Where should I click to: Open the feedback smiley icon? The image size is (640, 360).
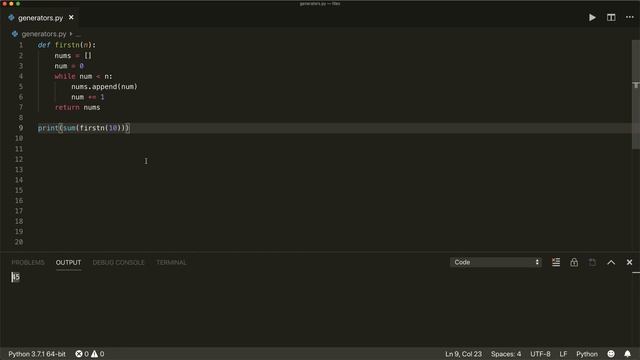[x=611, y=354]
